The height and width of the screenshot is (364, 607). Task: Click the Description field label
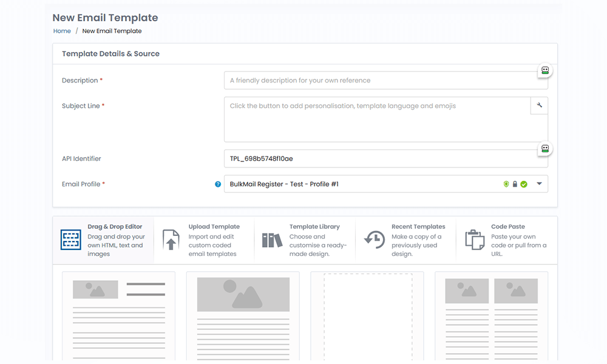(80, 81)
